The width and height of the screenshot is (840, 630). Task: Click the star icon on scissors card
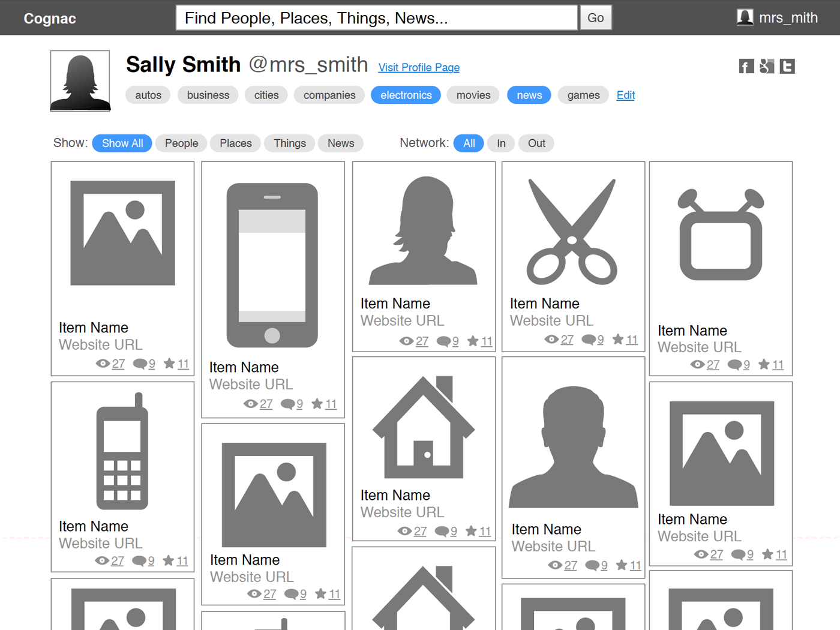(618, 339)
